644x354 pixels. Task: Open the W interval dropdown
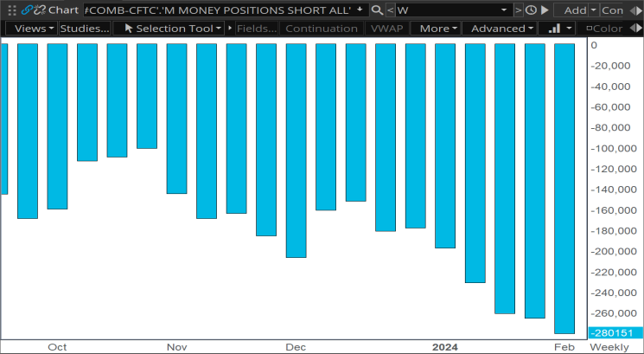504,10
